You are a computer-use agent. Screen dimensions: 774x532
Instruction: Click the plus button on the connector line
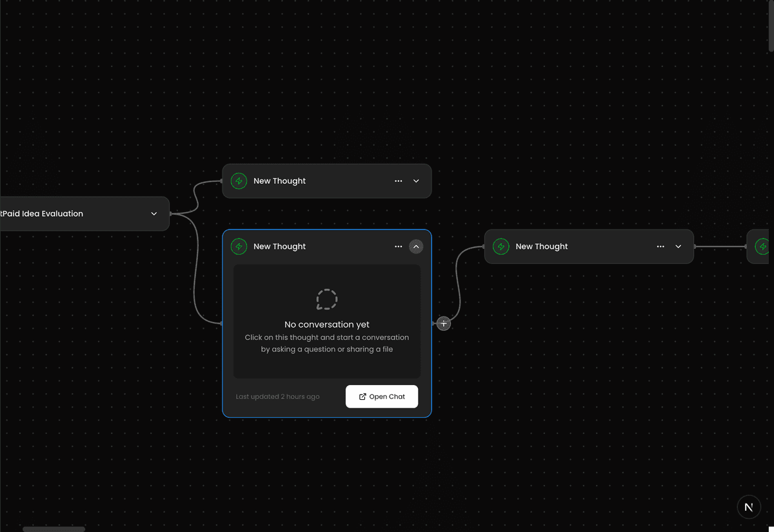443,323
